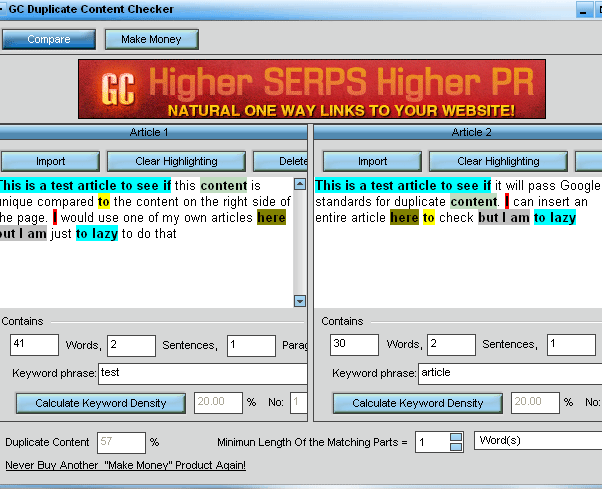
Task: Click highlighted 'but I am' in Article 2
Action: (x=504, y=218)
